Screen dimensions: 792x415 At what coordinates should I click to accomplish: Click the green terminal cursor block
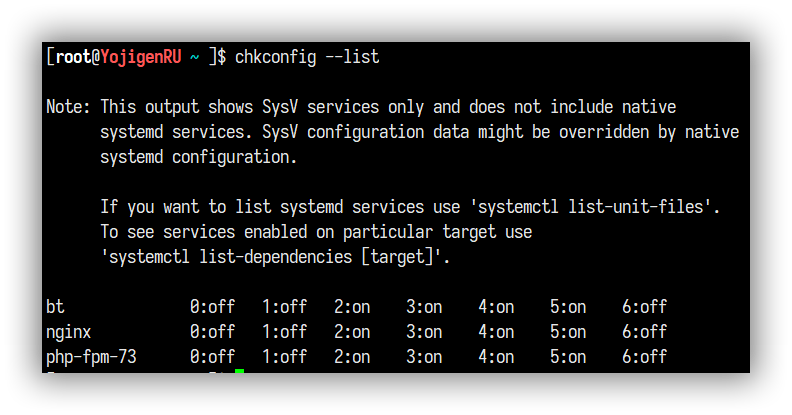pyautogui.click(x=239, y=372)
